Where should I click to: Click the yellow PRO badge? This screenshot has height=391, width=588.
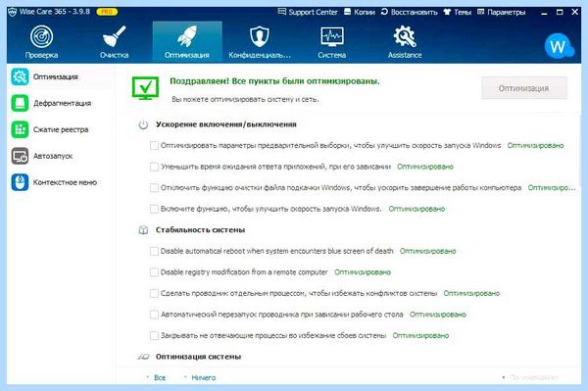point(107,12)
